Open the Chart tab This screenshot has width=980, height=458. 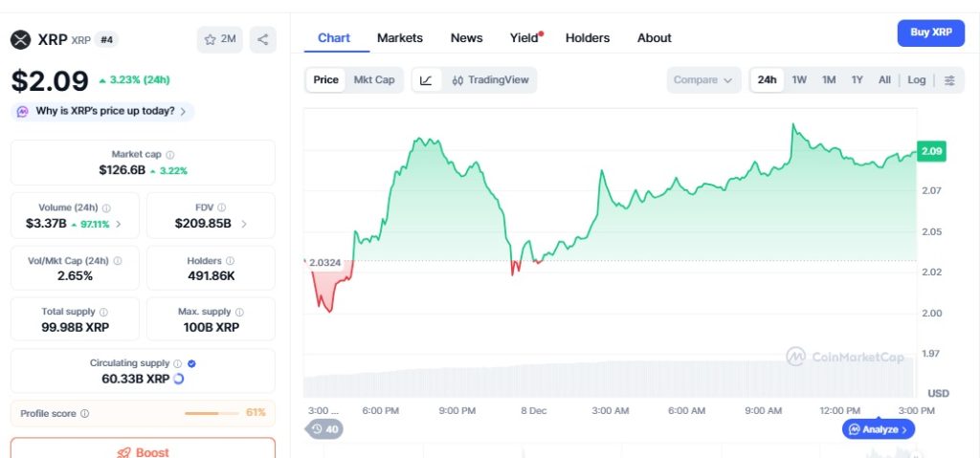click(334, 38)
